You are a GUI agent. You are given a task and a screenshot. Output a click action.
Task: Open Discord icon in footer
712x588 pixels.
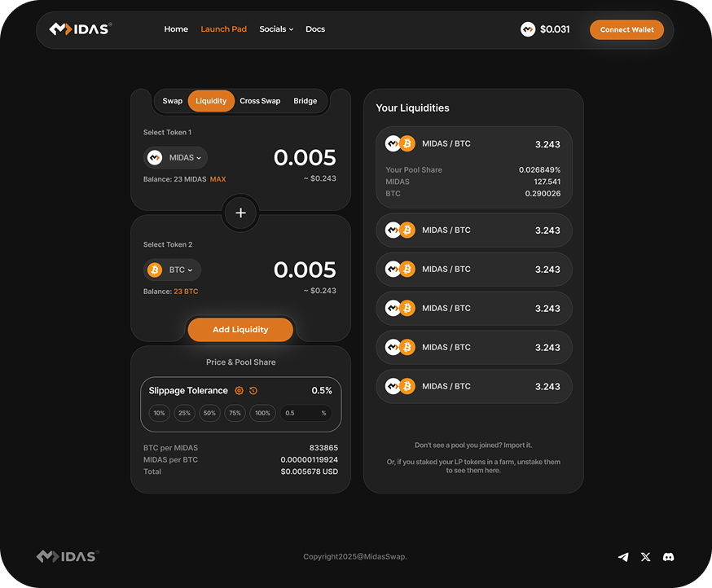pos(668,557)
